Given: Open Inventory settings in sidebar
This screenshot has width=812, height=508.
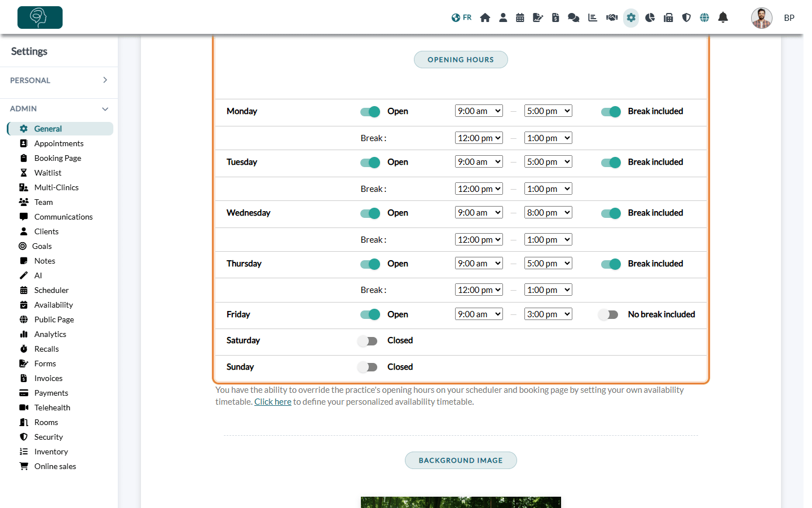Looking at the screenshot, I should tap(51, 452).
